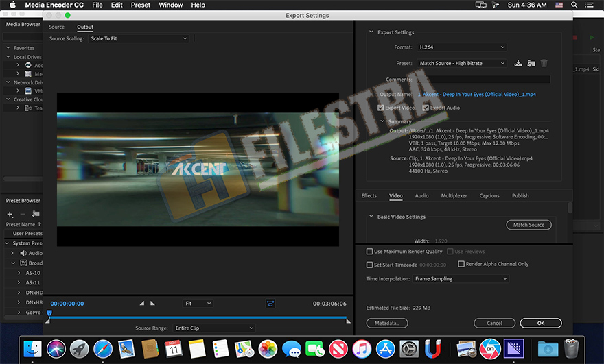The height and width of the screenshot is (364, 604).
Task: Open the Music app in Dock
Action: coord(362,350)
